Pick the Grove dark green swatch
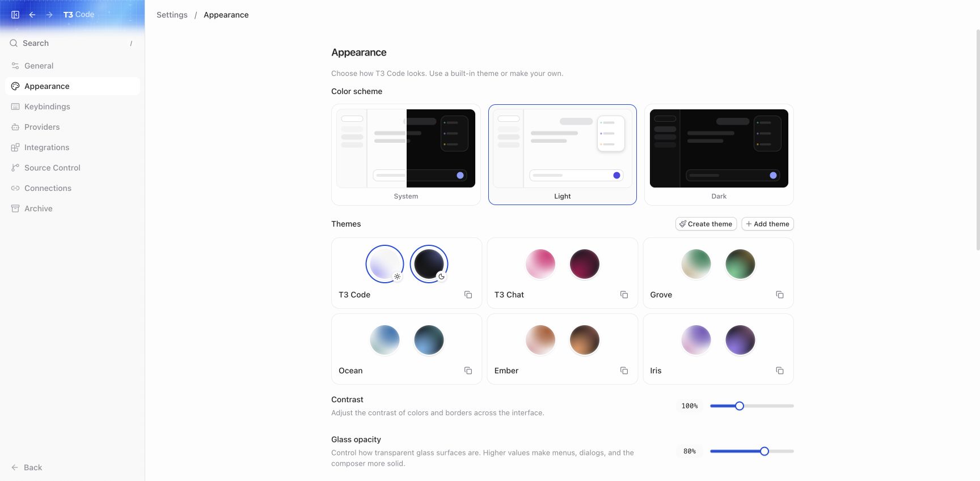Screen dimensions: 980x481 [740, 264]
